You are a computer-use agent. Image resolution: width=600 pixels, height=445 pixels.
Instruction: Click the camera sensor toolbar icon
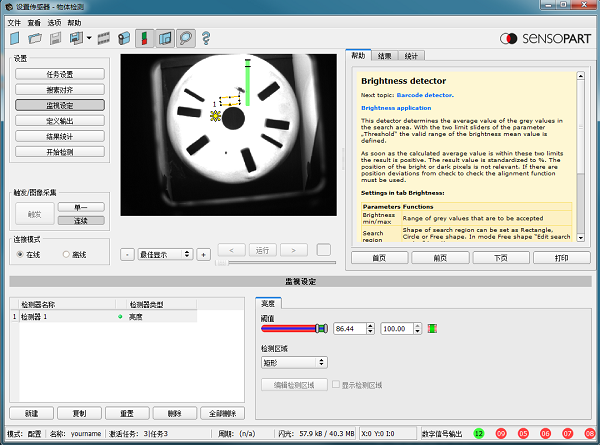[x=124, y=39]
